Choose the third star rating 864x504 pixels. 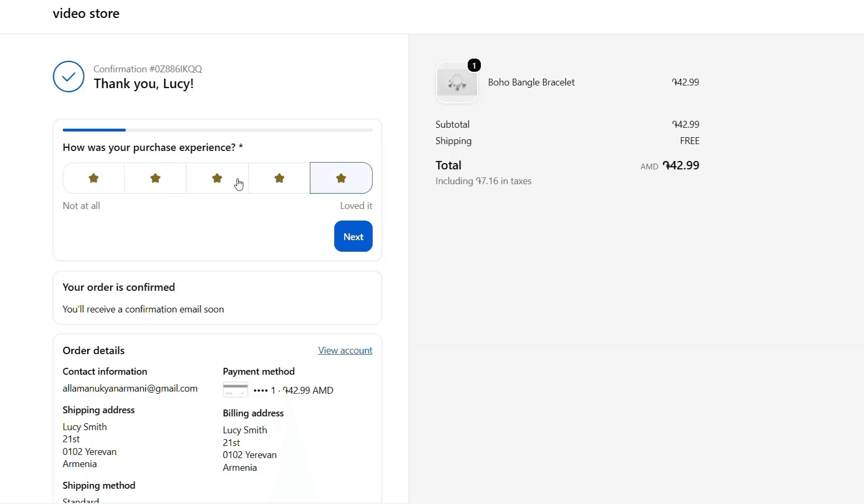coord(217,178)
